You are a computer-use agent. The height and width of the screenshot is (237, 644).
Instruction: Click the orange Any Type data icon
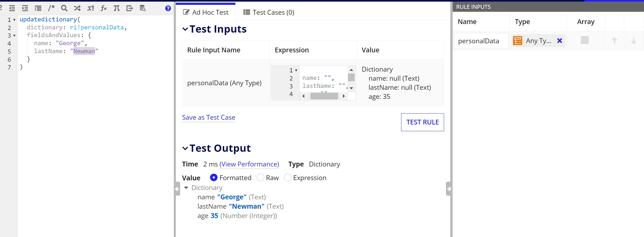[517, 41]
